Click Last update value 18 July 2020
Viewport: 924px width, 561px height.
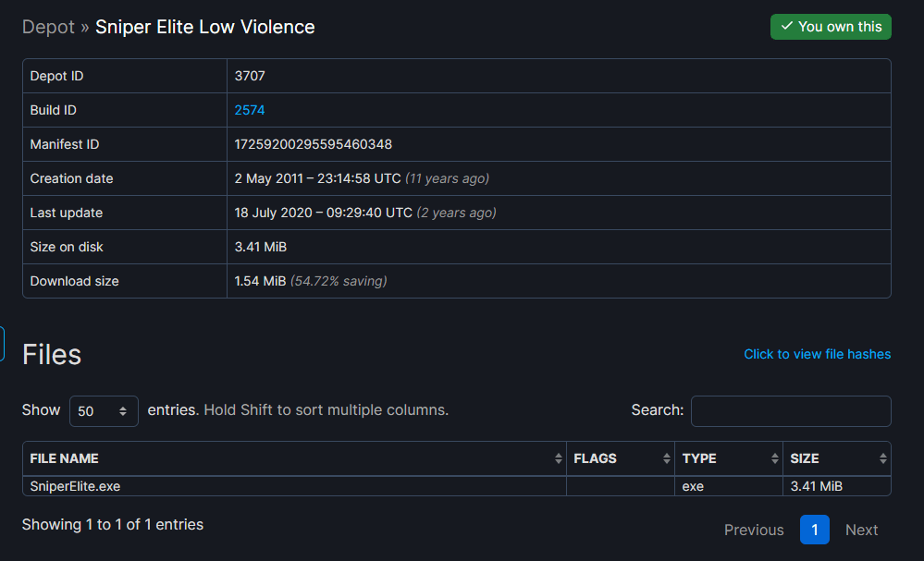324,213
